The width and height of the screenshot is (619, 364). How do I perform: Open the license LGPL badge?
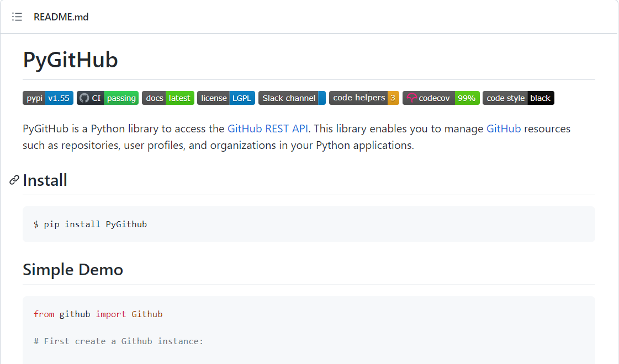(226, 98)
